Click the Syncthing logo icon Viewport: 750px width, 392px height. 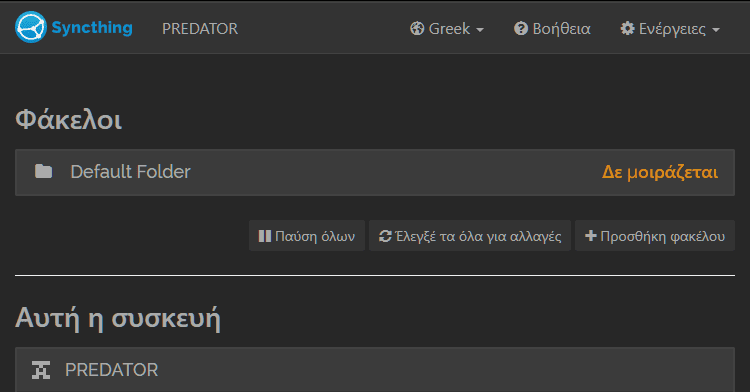point(31,27)
